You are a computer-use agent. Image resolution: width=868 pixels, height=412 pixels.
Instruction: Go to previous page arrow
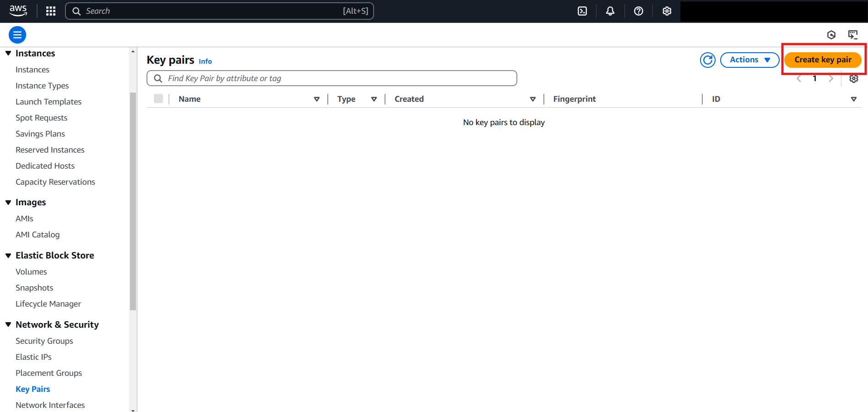[799, 78]
